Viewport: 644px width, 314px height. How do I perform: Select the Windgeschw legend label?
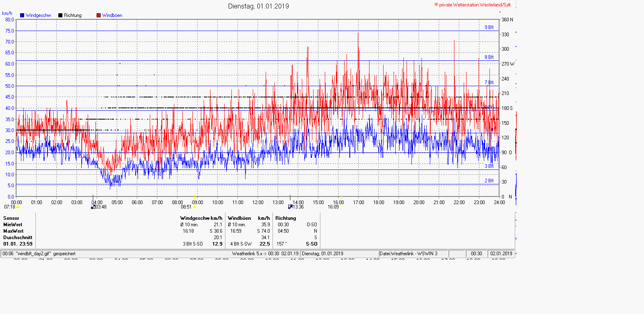pos(38,15)
